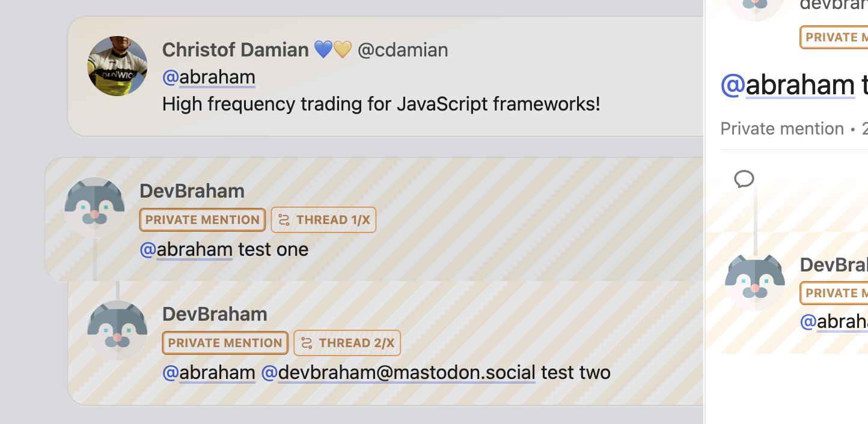The width and height of the screenshot is (868, 424).
Task: Open Christof Damian's profile avatar
Action: (118, 66)
